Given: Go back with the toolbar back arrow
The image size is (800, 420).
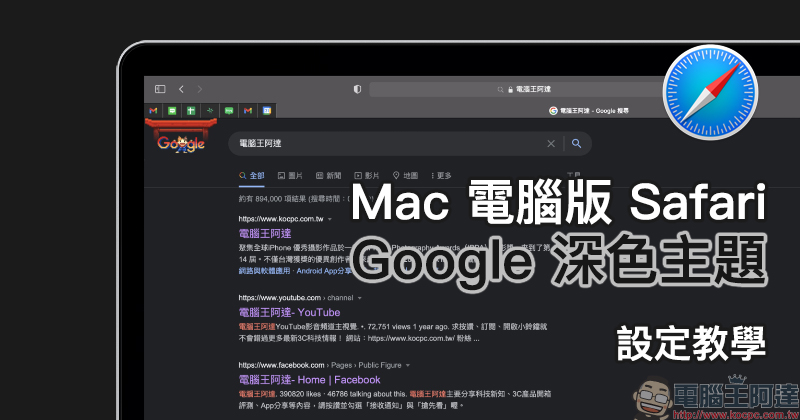Looking at the screenshot, I should (181, 89).
